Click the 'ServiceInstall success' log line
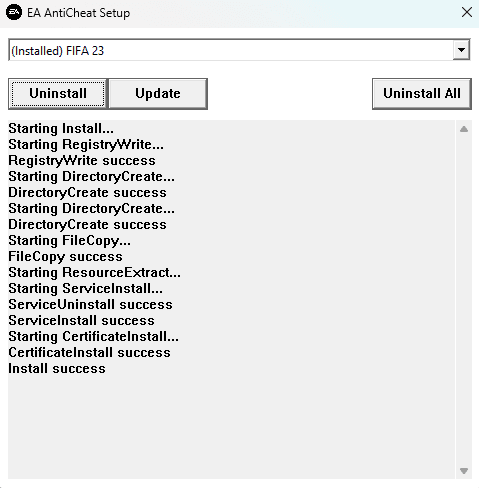The width and height of the screenshot is (479, 488). [x=82, y=321]
